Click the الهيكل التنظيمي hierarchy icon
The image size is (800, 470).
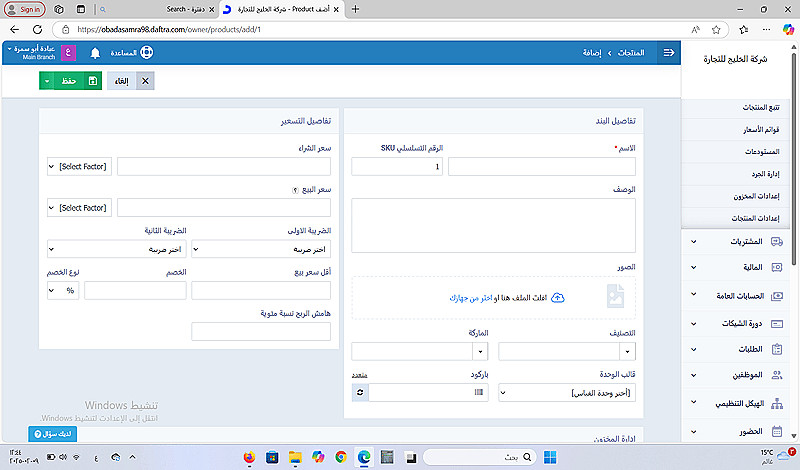click(x=777, y=404)
